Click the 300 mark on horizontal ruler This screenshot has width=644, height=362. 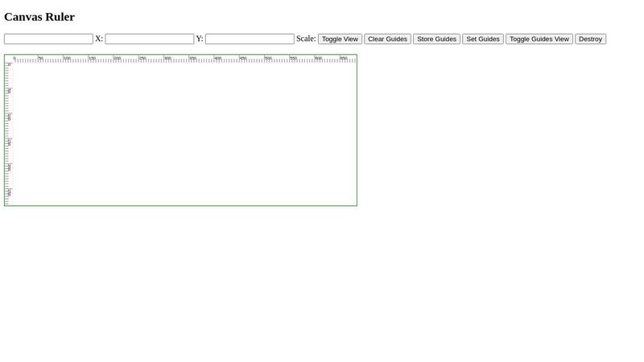tap(165, 59)
